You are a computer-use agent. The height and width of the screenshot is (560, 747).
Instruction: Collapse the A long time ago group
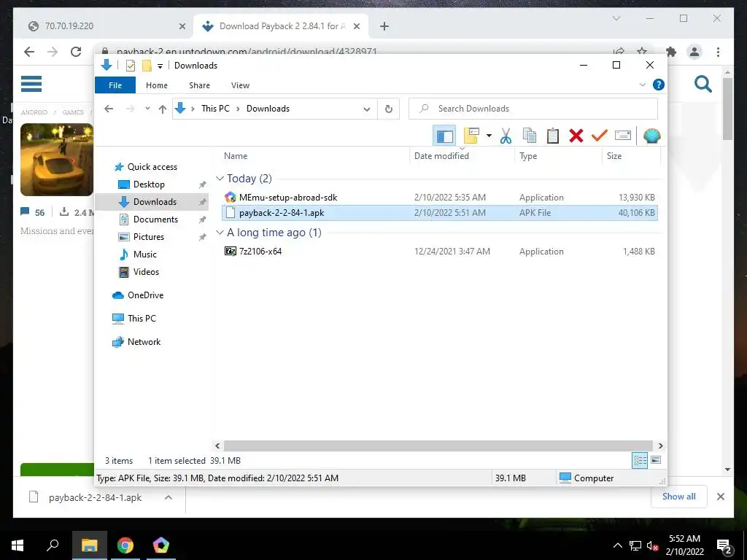(x=220, y=233)
